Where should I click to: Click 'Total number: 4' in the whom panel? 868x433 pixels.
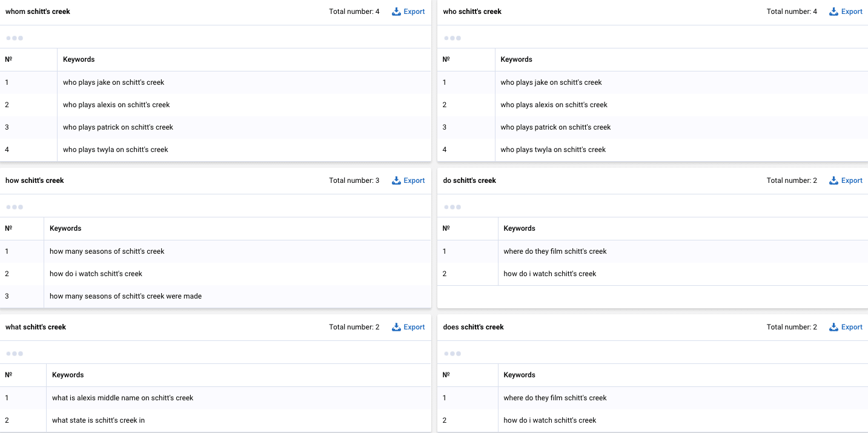coord(354,12)
